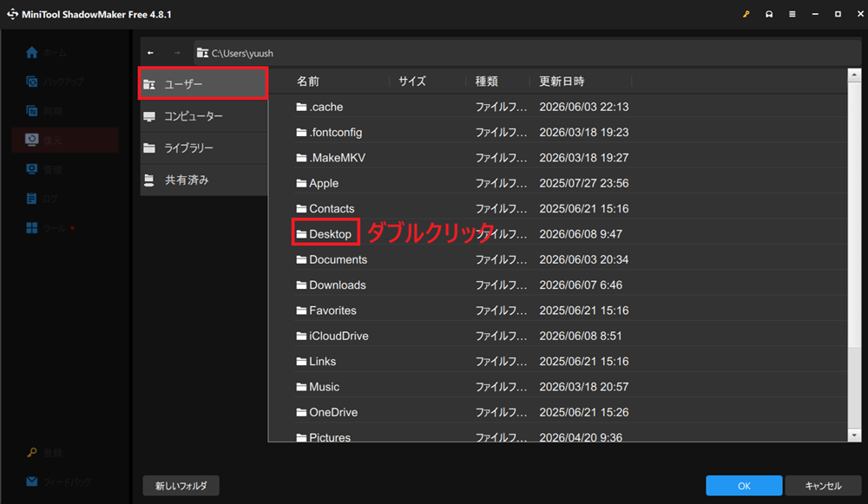Click the date 2026/06/03 22:13 for .cache

pyautogui.click(x=584, y=107)
